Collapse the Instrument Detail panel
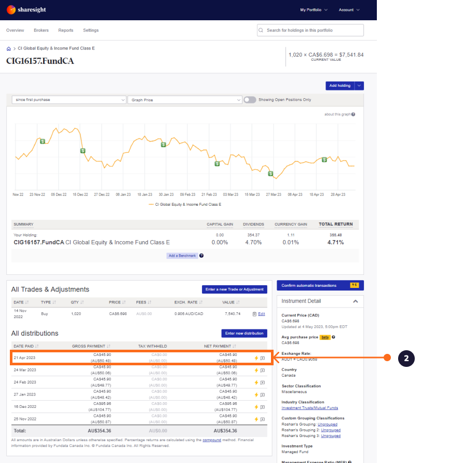 click(x=356, y=301)
